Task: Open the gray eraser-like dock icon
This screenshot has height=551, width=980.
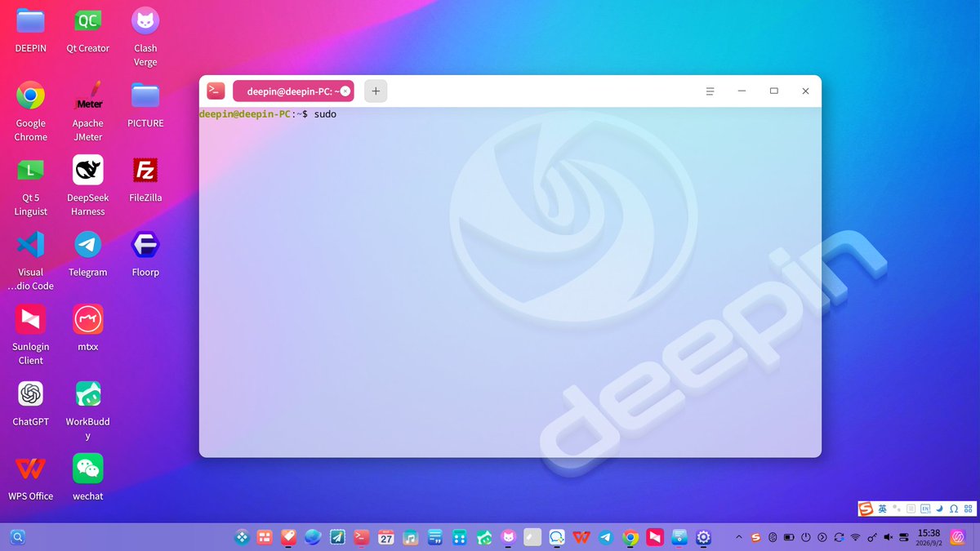Action: (532, 537)
